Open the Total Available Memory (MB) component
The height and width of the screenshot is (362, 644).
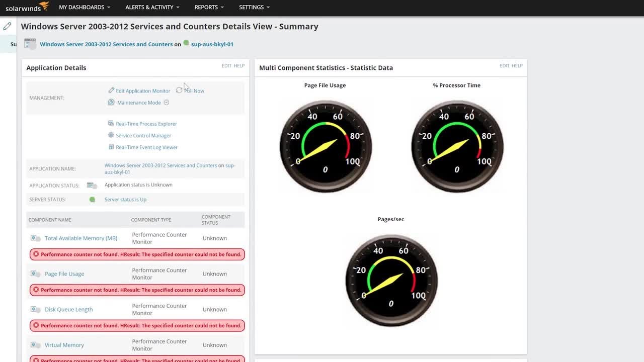(81, 238)
